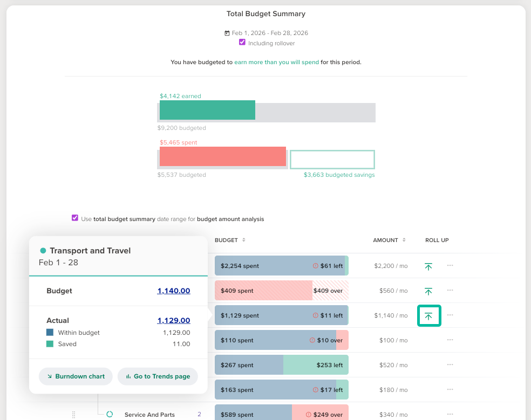Click warning icon in $11 left bar
Screen dimensions: 531x420
click(315, 315)
